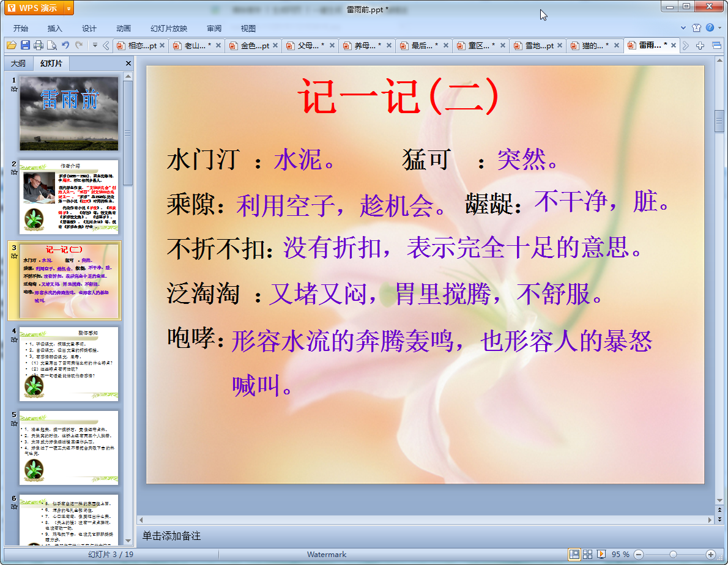Show previous document tabs with left chevron
Viewport: 728px width, 565px height.
pos(106,45)
